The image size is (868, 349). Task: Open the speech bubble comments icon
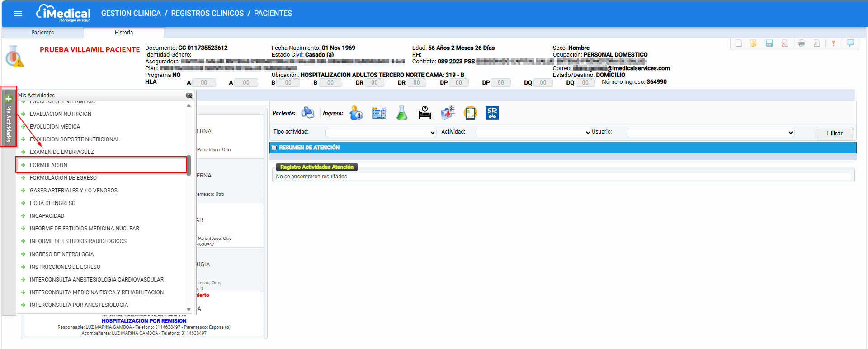pyautogui.click(x=850, y=43)
